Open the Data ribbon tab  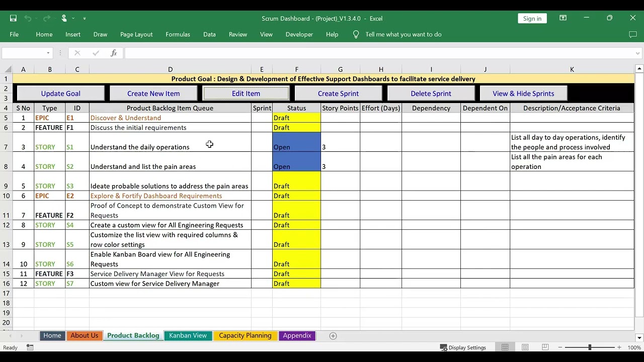pyautogui.click(x=209, y=34)
